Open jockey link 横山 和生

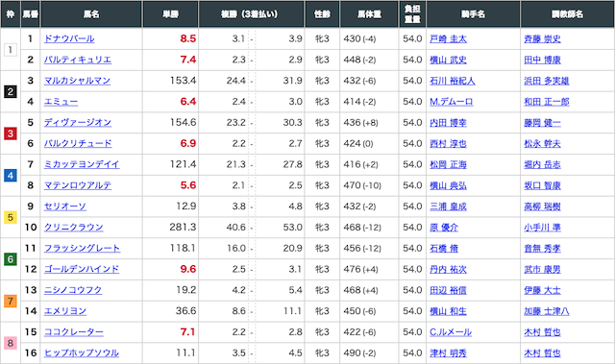[x=449, y=311]
